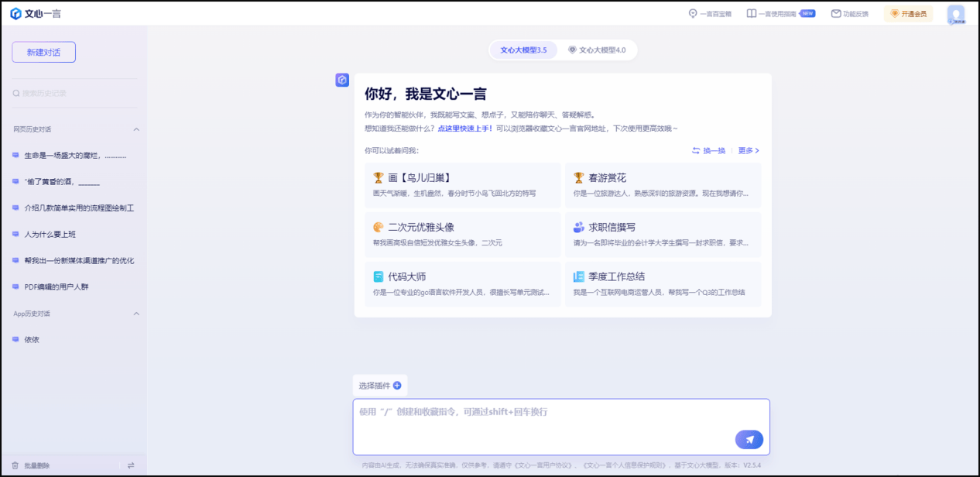Open history chat 人为什么要上班
Viewport: 980px width, 477px height.
pyautogui.click(x=50, y=234)
